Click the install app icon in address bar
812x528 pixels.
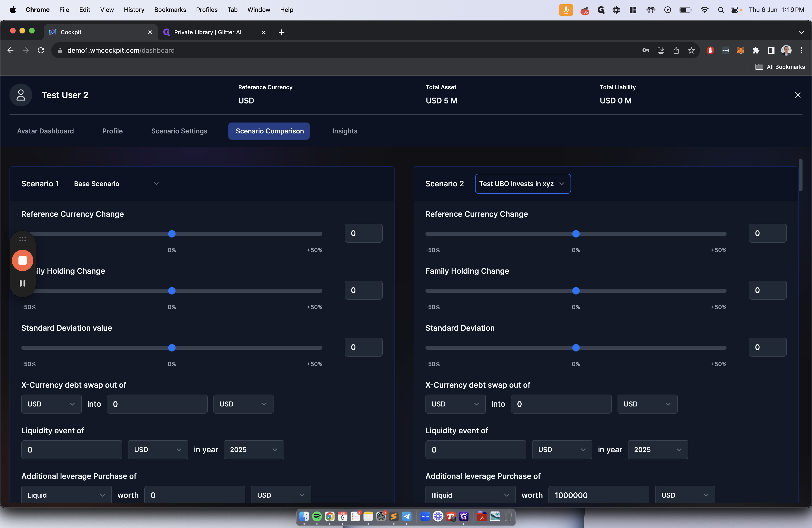(661, 50)
